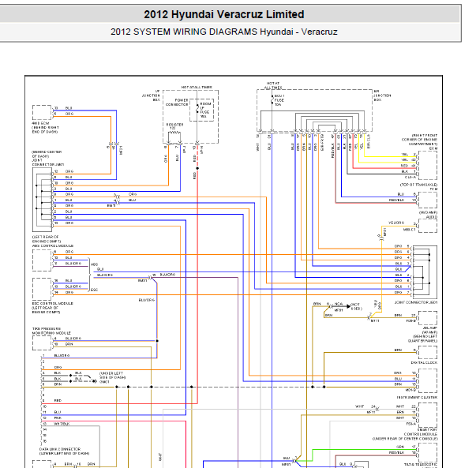Click the "RESISTER" label
The width and height of the screenshot is (476, 468).
tap(174, 126)
